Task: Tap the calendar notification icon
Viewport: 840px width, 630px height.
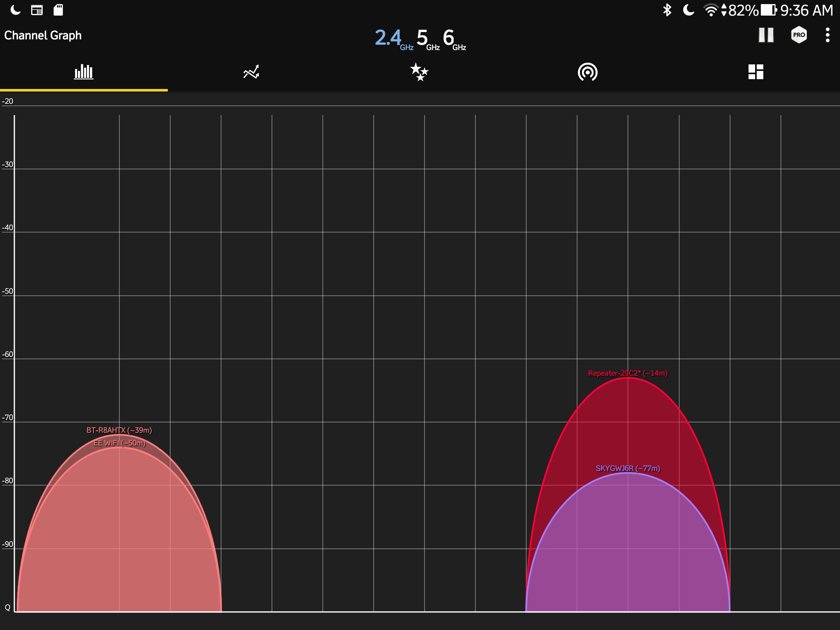Action: (x=37, y=10)
